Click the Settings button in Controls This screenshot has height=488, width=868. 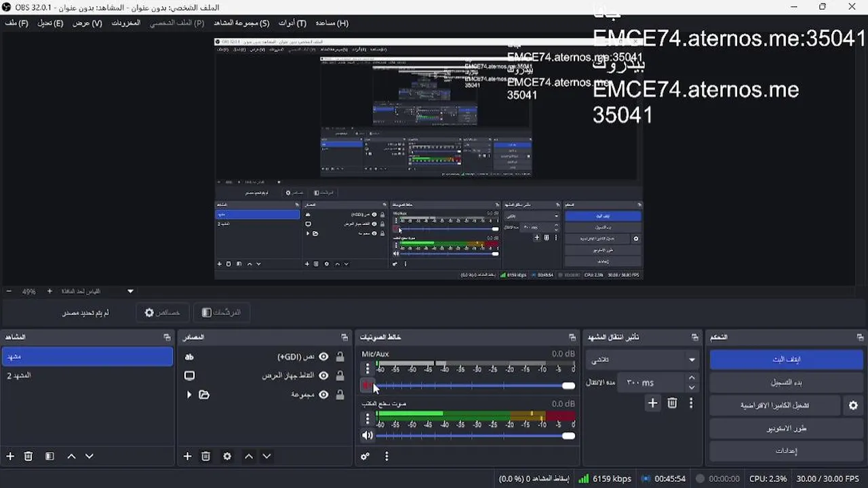pos(787,451)
